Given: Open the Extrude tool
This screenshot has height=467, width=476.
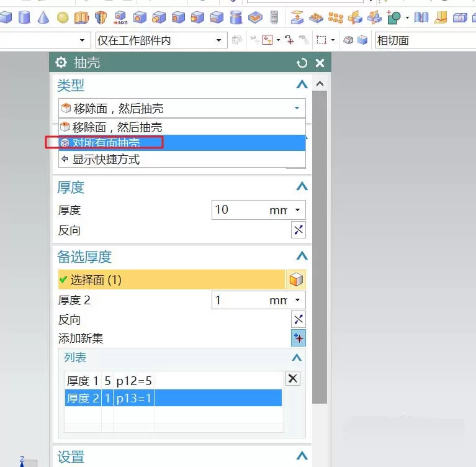Looking at the screenshot, I should pyautogui.click(x=82, y=17).
